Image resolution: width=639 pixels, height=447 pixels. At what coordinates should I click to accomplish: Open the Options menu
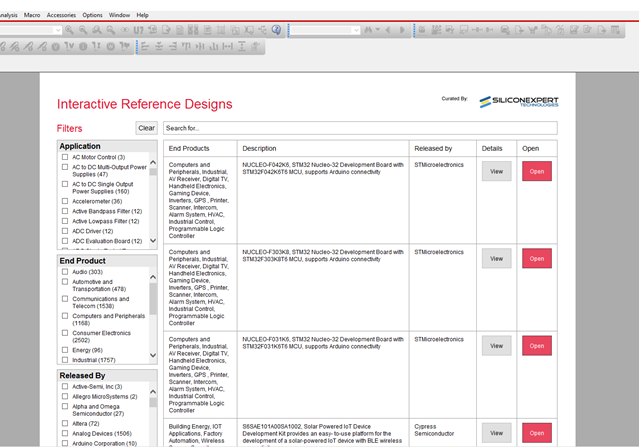click(93, 15)
